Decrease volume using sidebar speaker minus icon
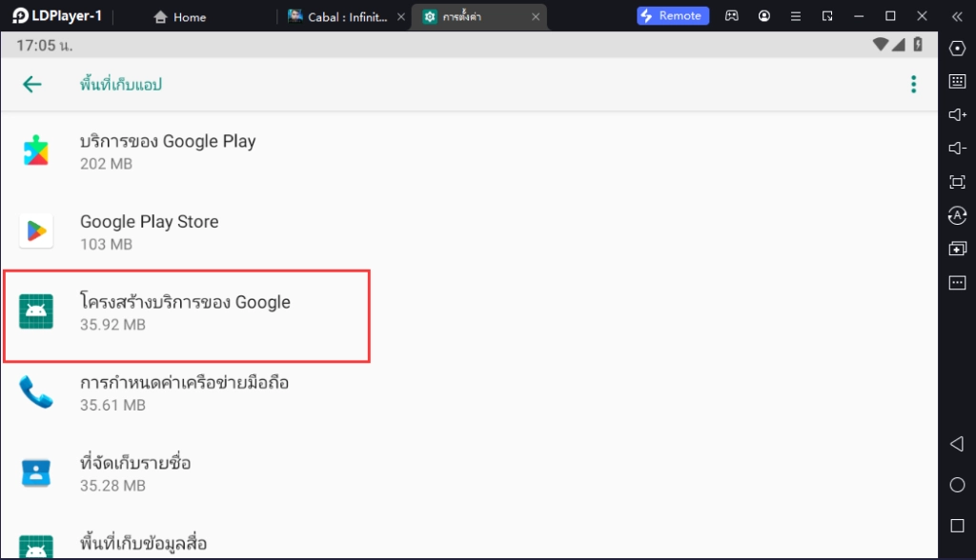 point(957,148)
